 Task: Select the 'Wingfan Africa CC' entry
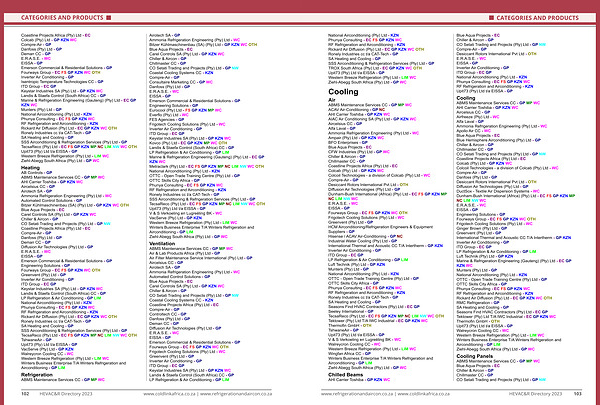point(348,354)
